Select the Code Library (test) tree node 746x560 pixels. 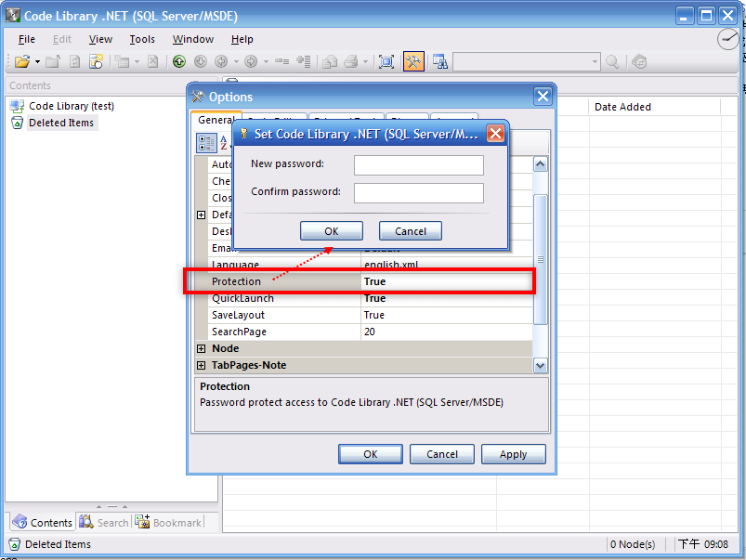pyautogui.click(x=72, y=106)
